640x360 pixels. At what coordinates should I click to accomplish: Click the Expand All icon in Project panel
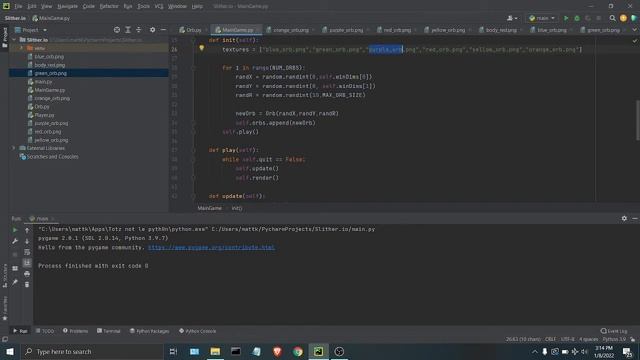point(128,30)
